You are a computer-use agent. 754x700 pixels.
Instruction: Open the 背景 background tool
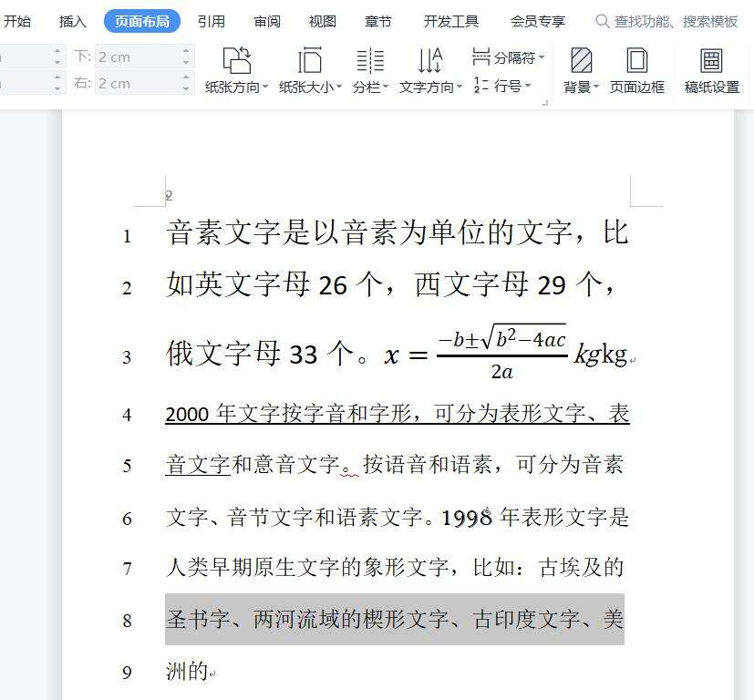(581, 70)
